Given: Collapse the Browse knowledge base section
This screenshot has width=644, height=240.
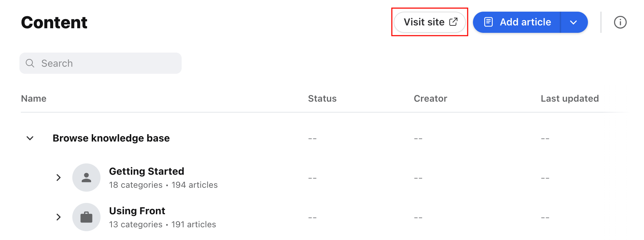Looking at the screenshot, I should 30,138.
